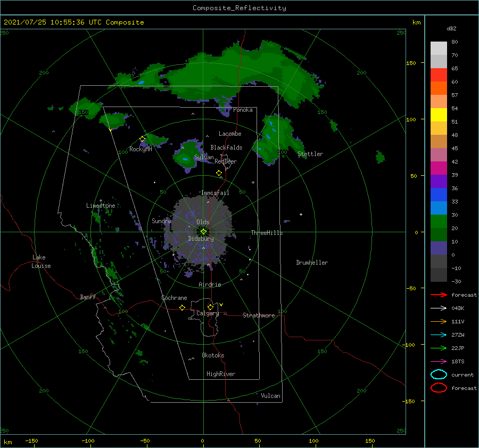The width and height of the screenshot is (479, 448).
Task: Click the dBZ legend heading
Action: (x=451, y=28)
